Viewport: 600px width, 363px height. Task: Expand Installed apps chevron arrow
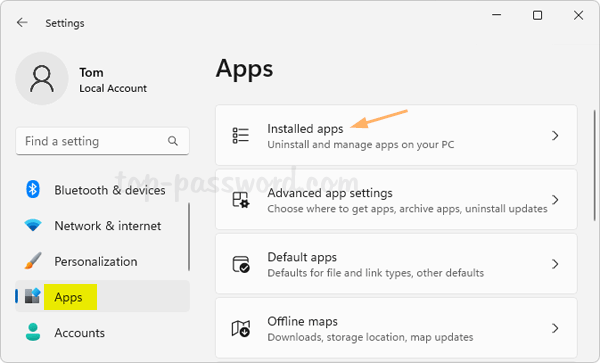[555, 135]
